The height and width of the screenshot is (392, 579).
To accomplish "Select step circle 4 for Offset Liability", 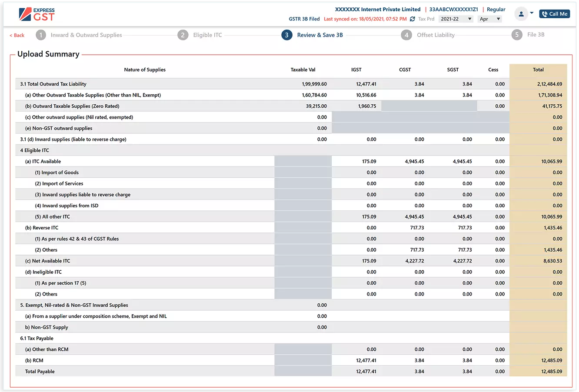I will coord(406,35).
